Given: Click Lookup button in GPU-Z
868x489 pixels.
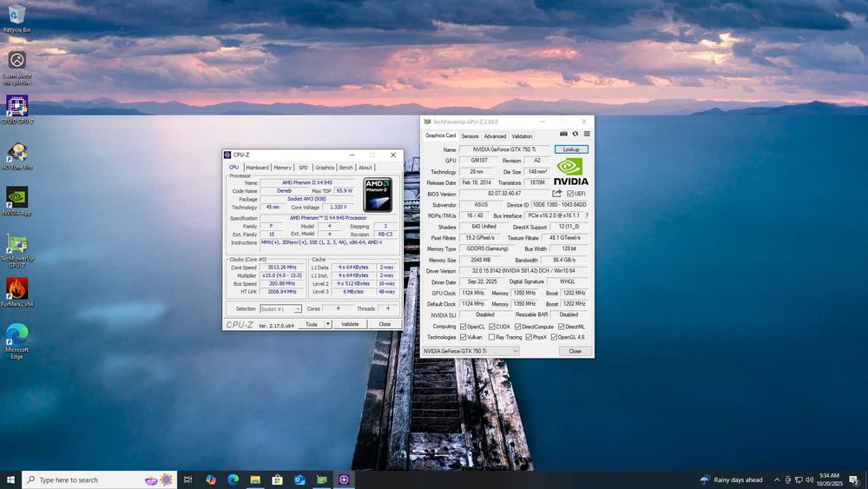Looking at the screenshot, I should 571,149.
